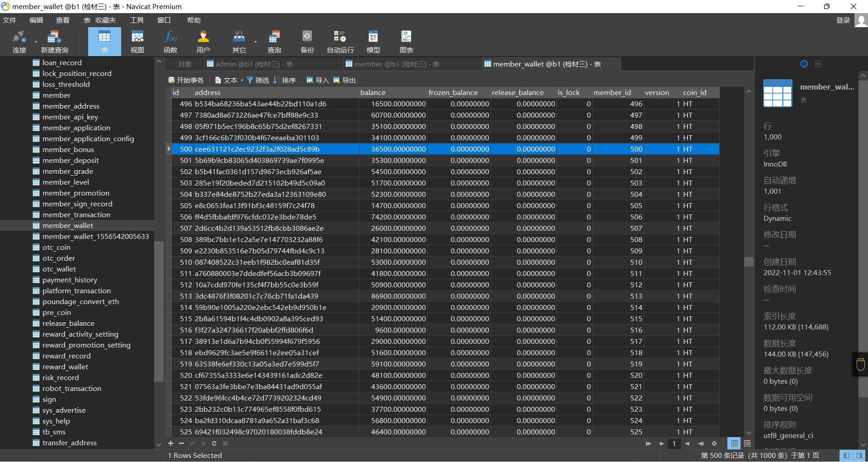
Task: Click the 登录 (Login) link
Action: [843, 20]
